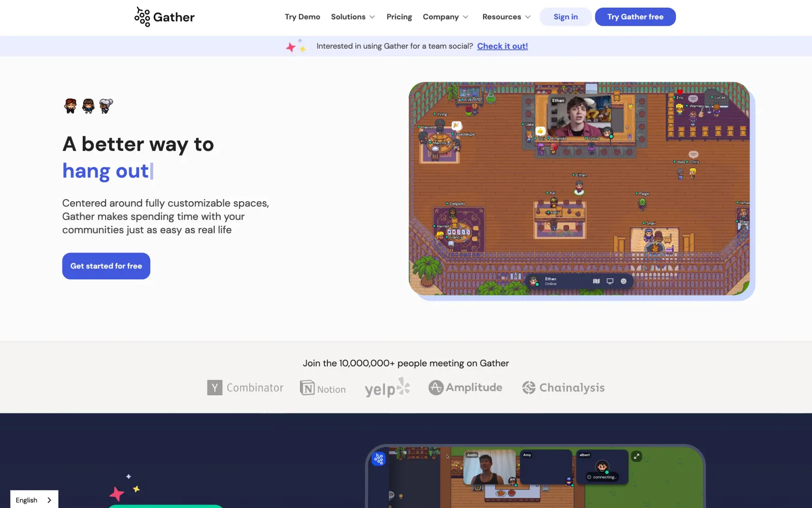The width and height of the screenshot is (812, 508).
Task: Click the "Interested in using Gather" banner text
Action: pos(395,46)
